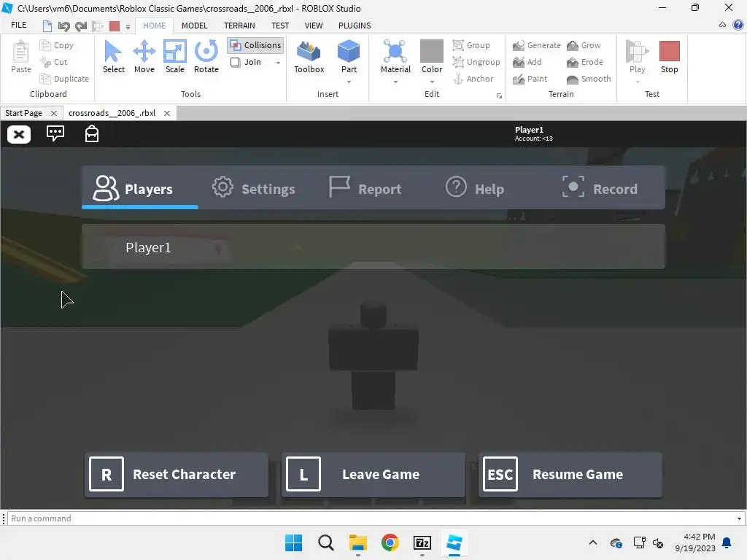Open the Toolbox
747x560 pixels.
coord(309,57)
